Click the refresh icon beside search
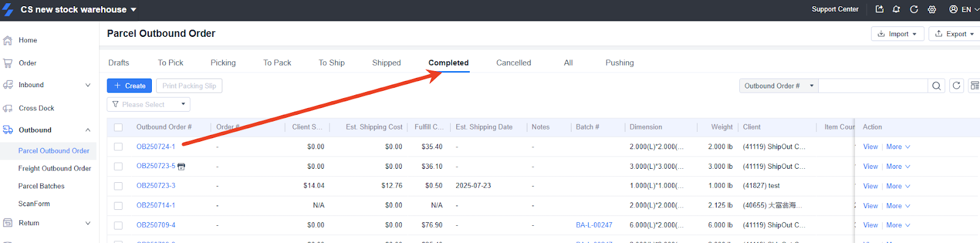The height and width of the screenshot is (243, 980). pyautogui.click(x=956, y=86)
